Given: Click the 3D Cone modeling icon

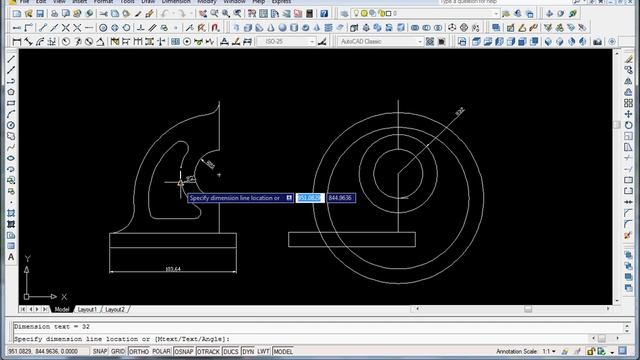Looking at the screenshot, I should point(271,28).
